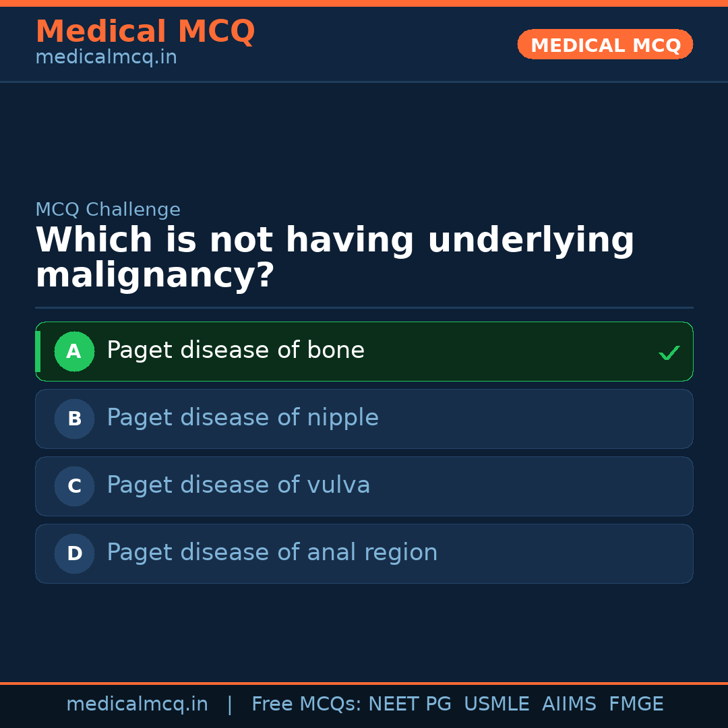The width and height of the screenshot is (728, 728).
Task: Open the MCQ Challenge section header
Action: 108,210
